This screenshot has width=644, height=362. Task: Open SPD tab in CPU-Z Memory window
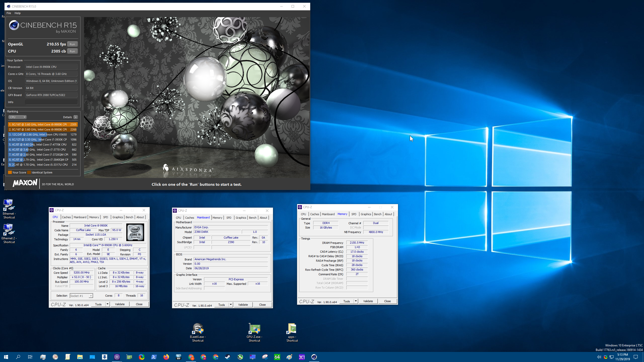354,214
